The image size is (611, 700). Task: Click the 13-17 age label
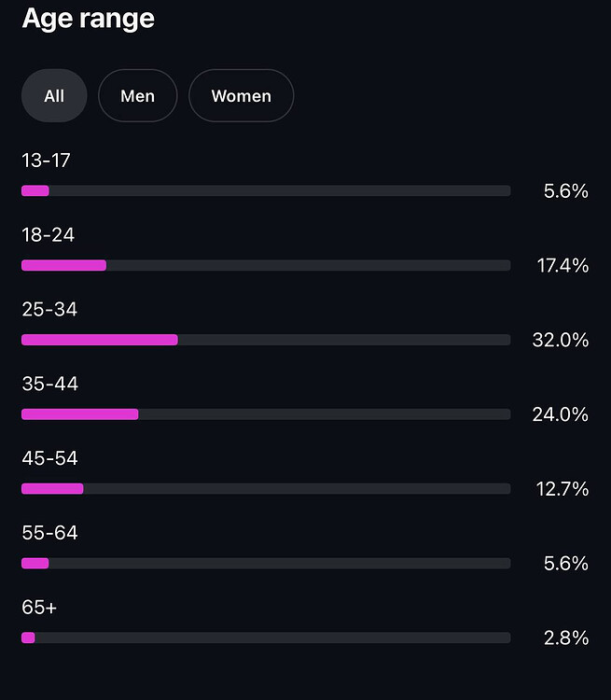click(46, 161)
